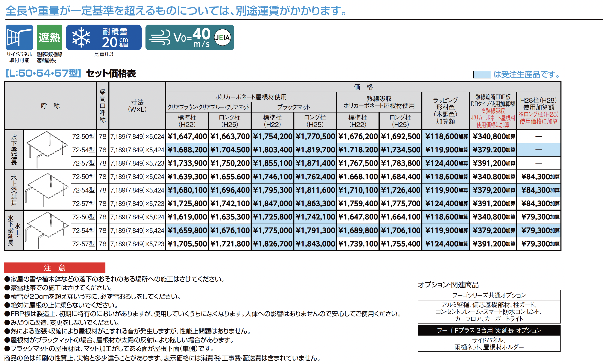Image resolution: width=603 pixels, height=364 pixels.
Task: Click the 水下・水上梁延長 carport diagram
Action: click(47, 230)
